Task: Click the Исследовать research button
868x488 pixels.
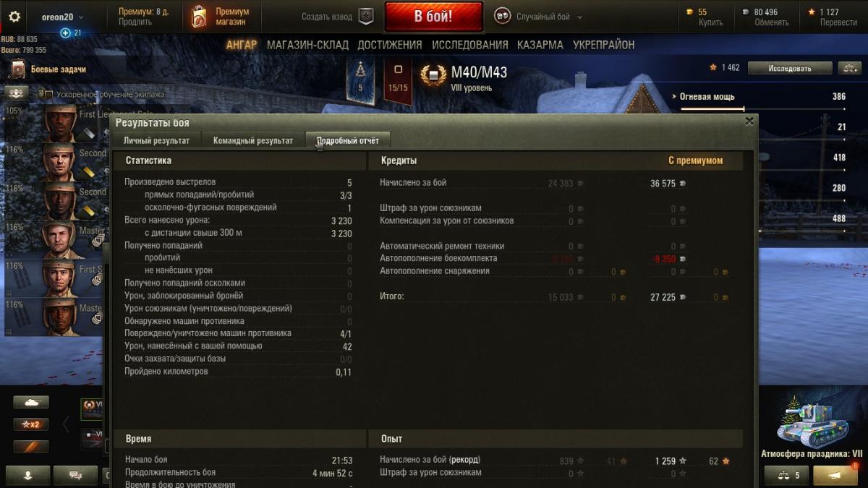Action: (790, 68)
